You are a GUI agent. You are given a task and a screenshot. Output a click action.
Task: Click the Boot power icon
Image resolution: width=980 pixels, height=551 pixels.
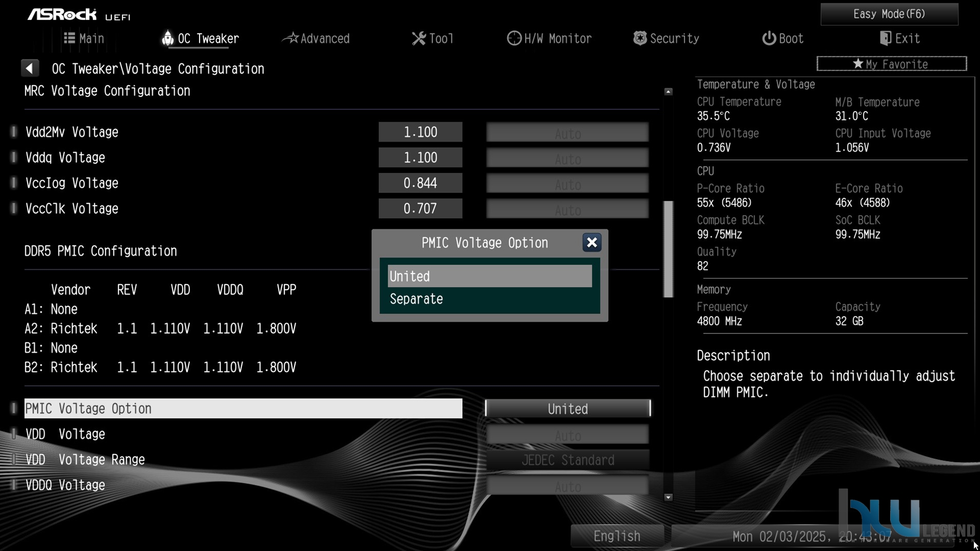coord(769,38)
